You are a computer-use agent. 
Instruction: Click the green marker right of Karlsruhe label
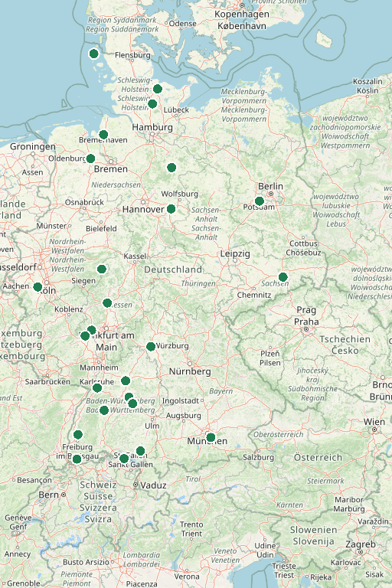pyautogui.click(x=126, y=381)
